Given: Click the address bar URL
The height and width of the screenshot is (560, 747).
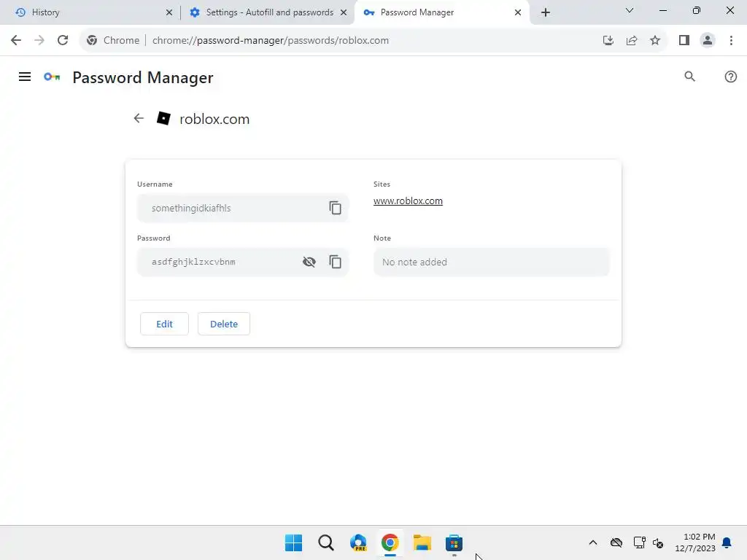Looking at the screenshot, I should tap(270, 41).
